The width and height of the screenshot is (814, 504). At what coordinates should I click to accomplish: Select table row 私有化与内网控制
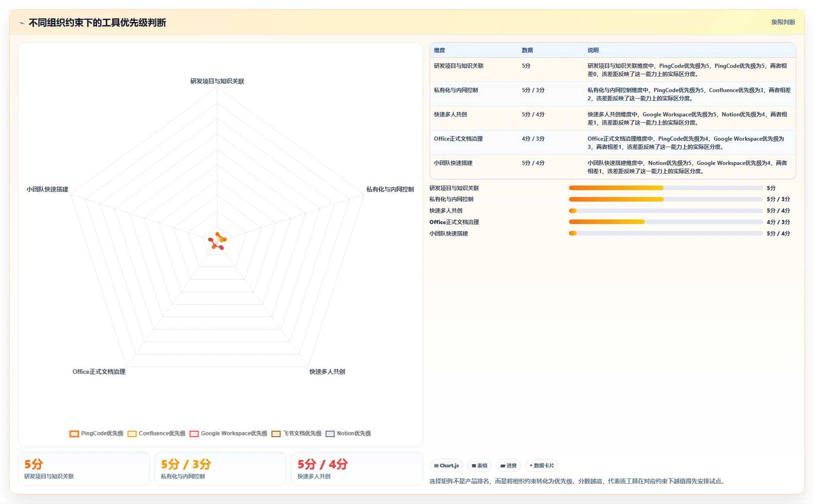[612, 94]
